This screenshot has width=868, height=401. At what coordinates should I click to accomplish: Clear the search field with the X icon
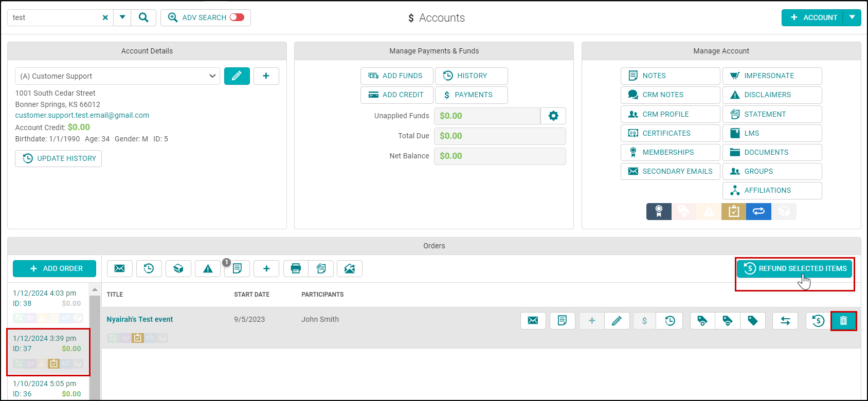[x=105, y=17]
